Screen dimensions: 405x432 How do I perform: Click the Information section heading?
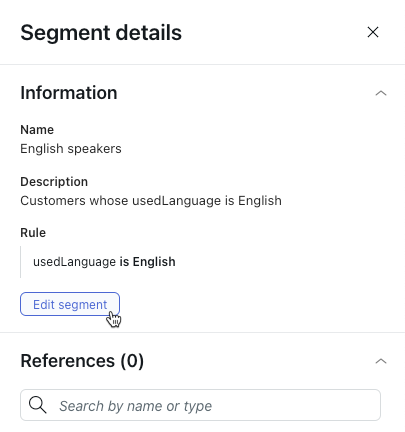(x=69, y=93)
